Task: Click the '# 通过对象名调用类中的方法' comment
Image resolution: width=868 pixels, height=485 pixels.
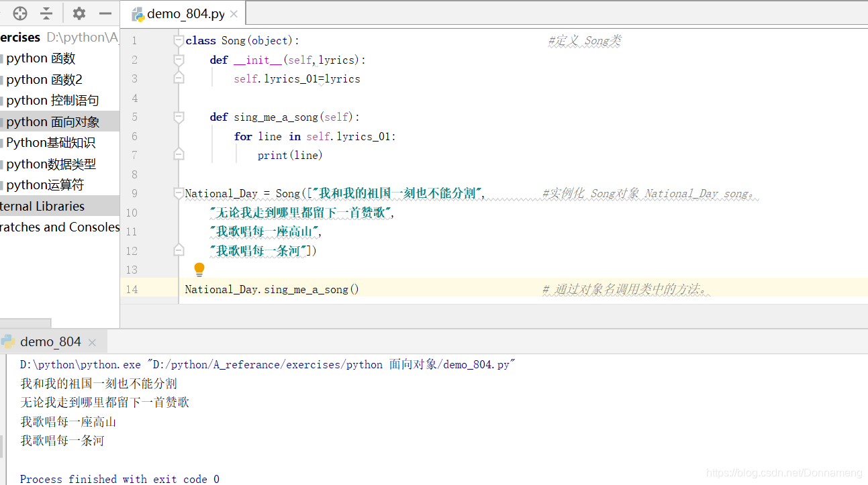Action: (626, 289)
